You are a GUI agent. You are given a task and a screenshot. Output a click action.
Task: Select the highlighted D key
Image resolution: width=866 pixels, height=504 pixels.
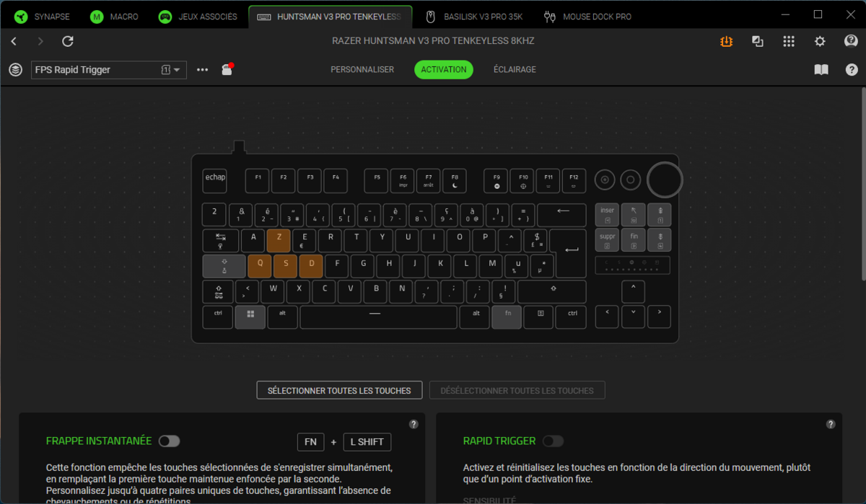(x=311, y=266)
